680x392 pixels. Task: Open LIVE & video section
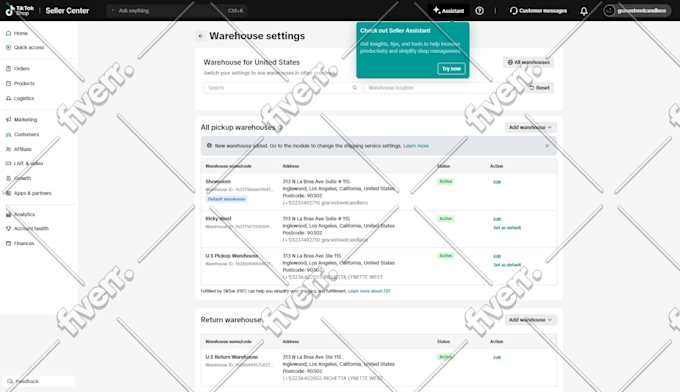click(x=28, y=163)
